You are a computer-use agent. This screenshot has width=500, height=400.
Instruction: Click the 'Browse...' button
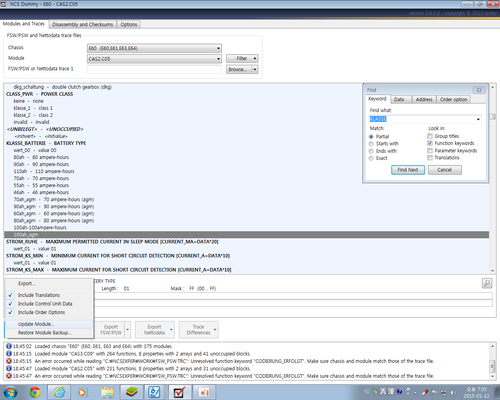(239, 69)
